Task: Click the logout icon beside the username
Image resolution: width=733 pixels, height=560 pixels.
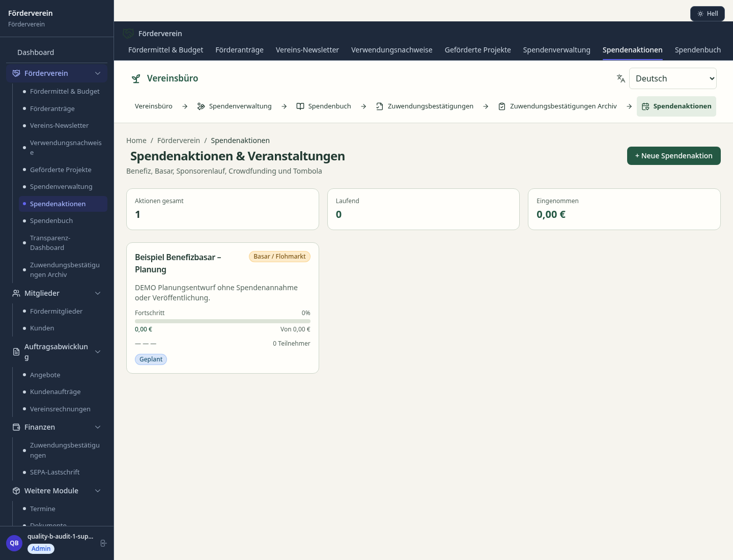Action: [103, 543]
